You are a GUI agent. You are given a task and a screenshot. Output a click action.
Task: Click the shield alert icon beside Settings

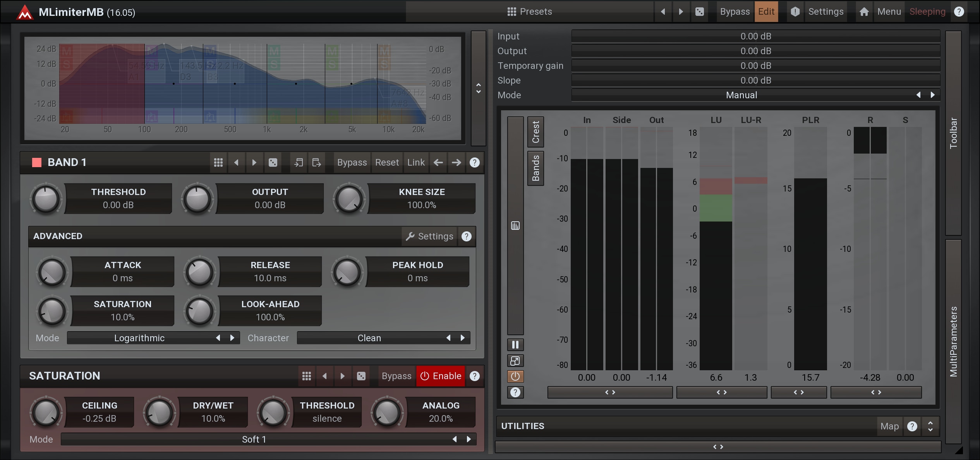[795, 12]
